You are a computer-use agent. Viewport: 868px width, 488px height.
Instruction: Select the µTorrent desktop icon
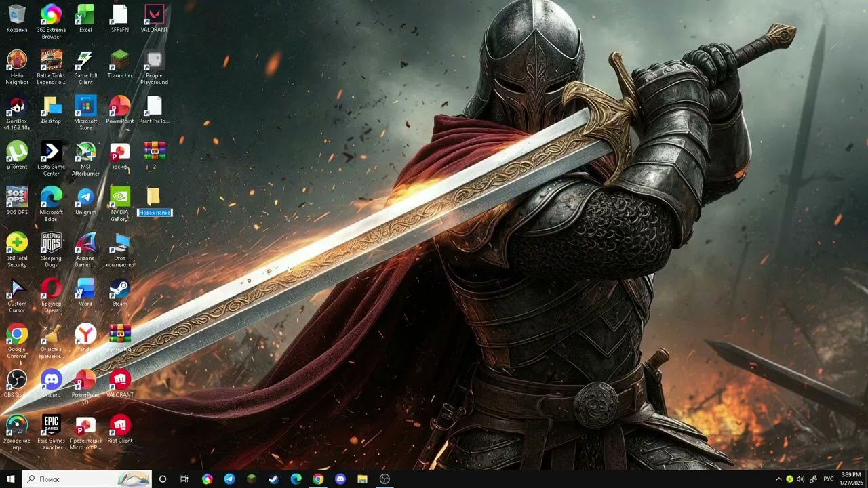[x=17, y=151]
